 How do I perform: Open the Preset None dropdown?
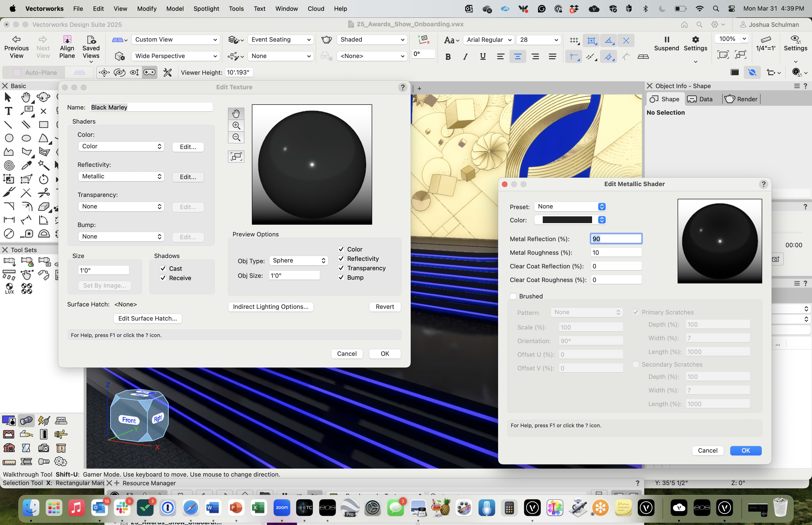pyautogui.click(x=570, y=207)
